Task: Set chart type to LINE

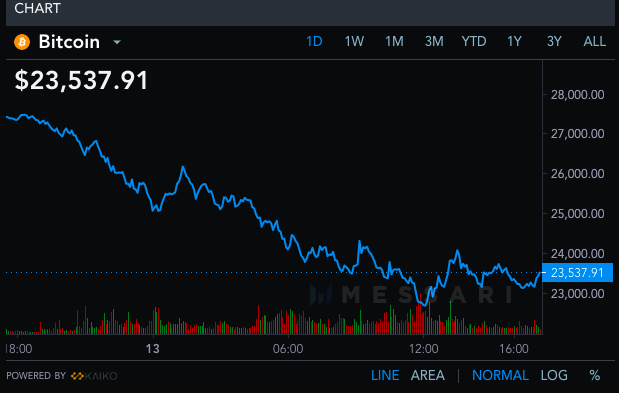Action: (x=385, y=375)
